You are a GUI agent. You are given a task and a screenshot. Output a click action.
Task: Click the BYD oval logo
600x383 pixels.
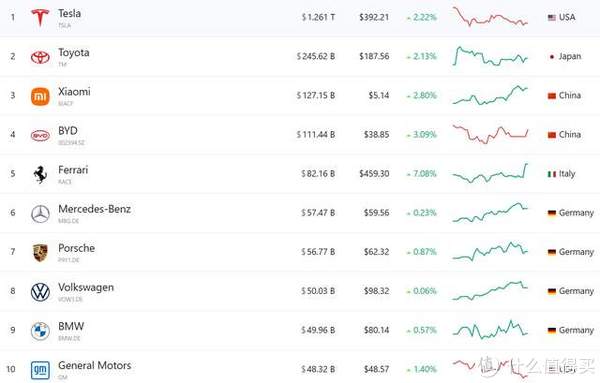click(40, 135)
